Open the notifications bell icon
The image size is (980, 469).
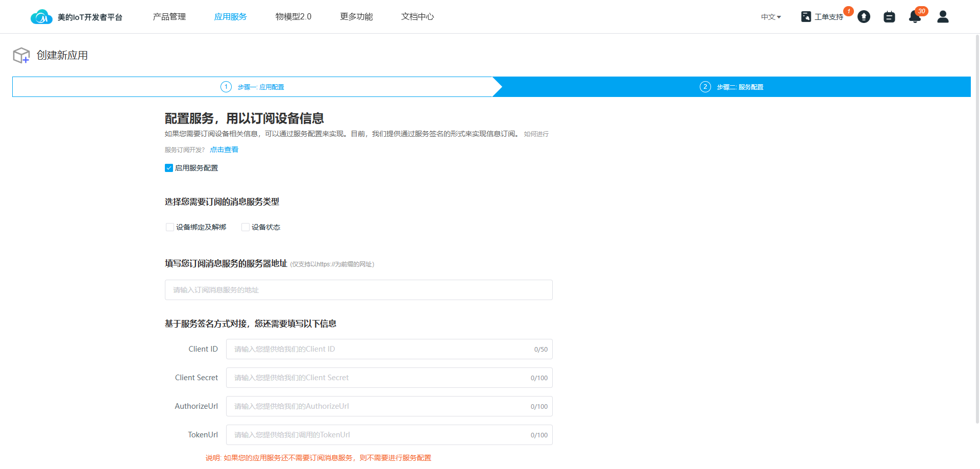[915, 17]
